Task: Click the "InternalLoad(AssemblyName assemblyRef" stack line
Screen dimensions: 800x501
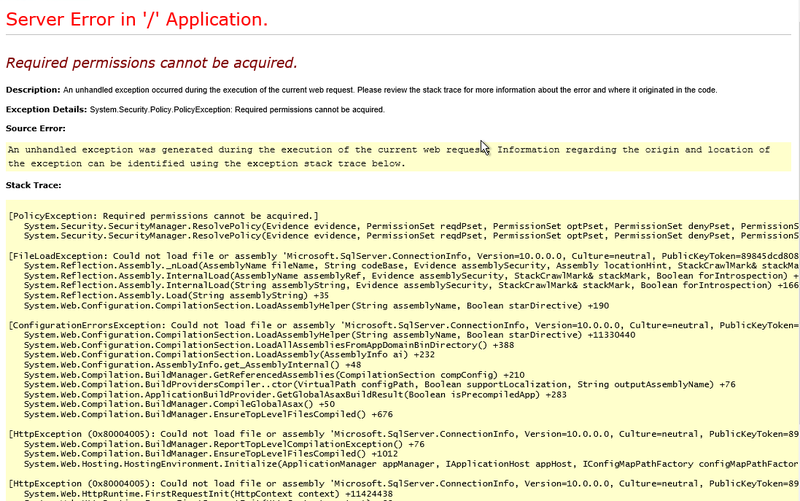Action: point(411,276)
